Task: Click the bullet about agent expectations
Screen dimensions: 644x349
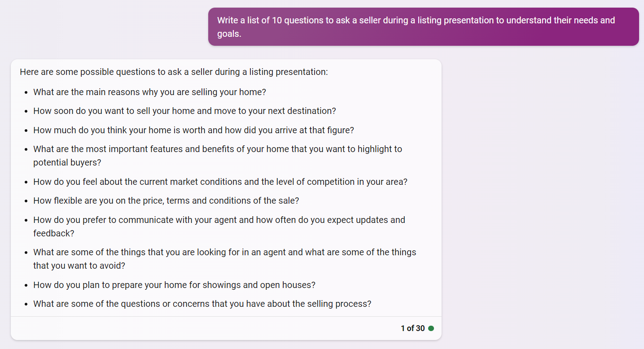Action: [224, 258]
